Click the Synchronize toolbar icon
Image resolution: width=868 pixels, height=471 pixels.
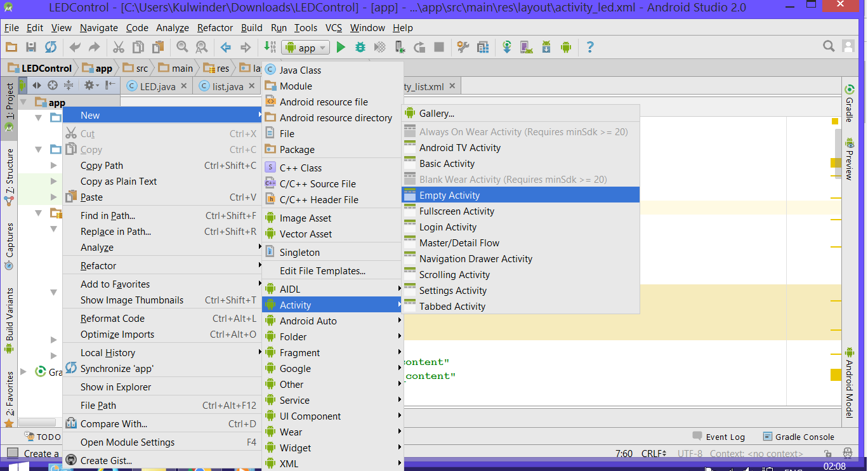(x=51, y=47)
